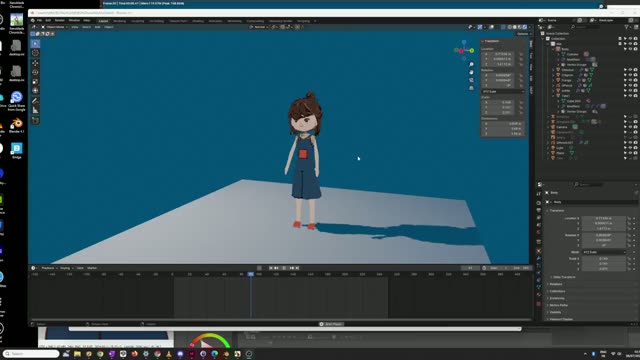Screen dimensions: 640x360
Task: Toggle visibility eye of the Collection row
Action: coord(631,39)
